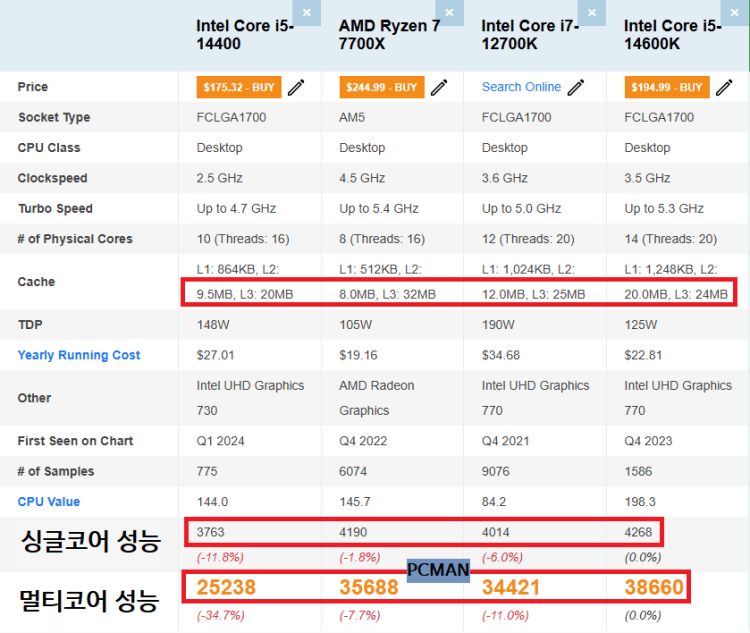
Task: Click 12 (Threads: 20) cores value
Action: point(528,239)
